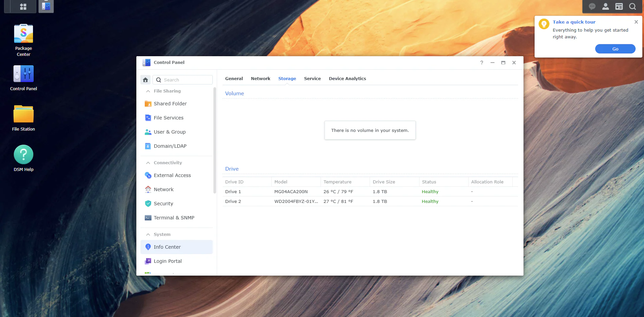This screenshot has width=644, height=317.
Task: Switch to the Network tab
Action: point(261,78)
